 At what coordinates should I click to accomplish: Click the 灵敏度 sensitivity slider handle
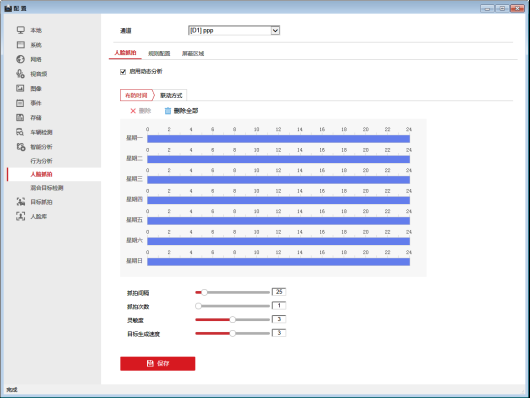[x=233, y=320]
